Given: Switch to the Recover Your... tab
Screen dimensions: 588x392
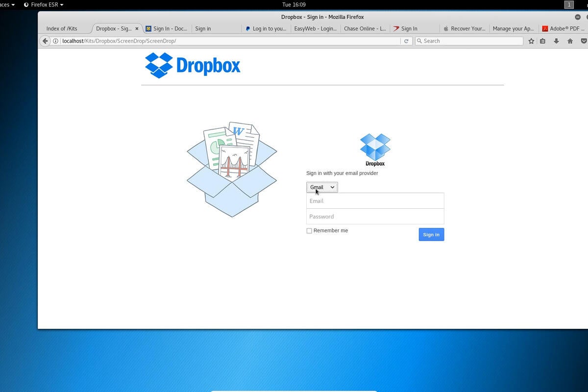Looking at the screenshot, I should coord(464,29).
